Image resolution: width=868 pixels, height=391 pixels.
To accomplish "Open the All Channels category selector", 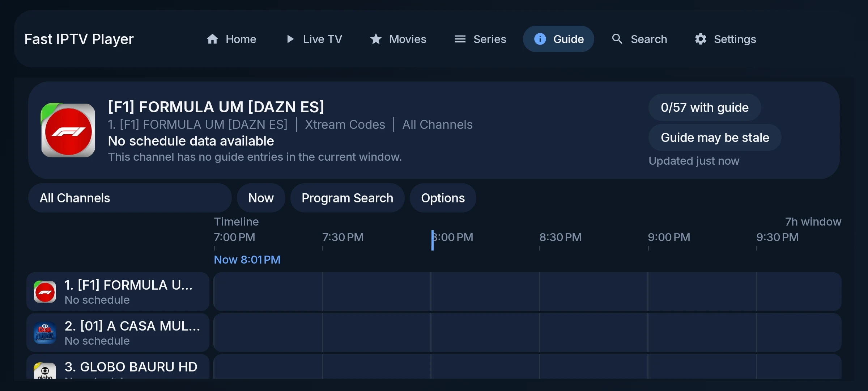I will click(x=130, y=198).
